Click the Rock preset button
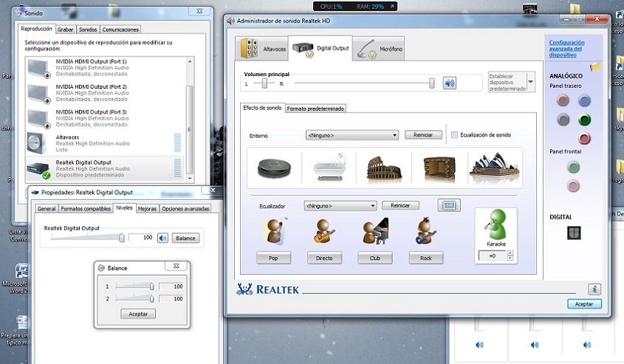The width and height of the screenshot is (624, 364). [426, 258]
